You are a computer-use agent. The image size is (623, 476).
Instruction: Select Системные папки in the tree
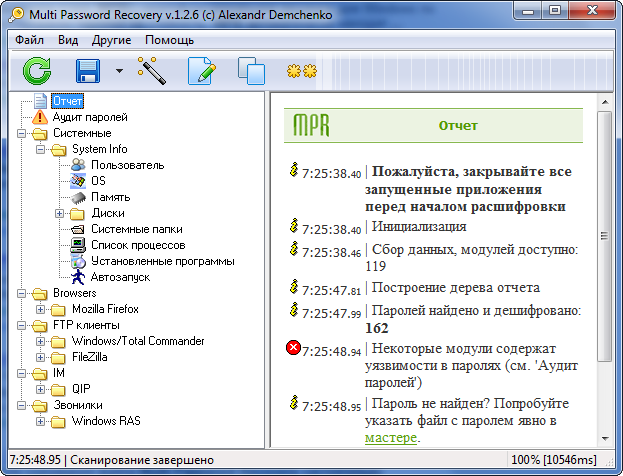137,229
